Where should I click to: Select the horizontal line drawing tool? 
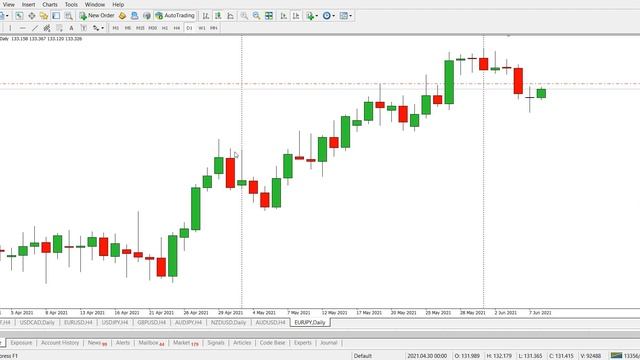[22, 28]
